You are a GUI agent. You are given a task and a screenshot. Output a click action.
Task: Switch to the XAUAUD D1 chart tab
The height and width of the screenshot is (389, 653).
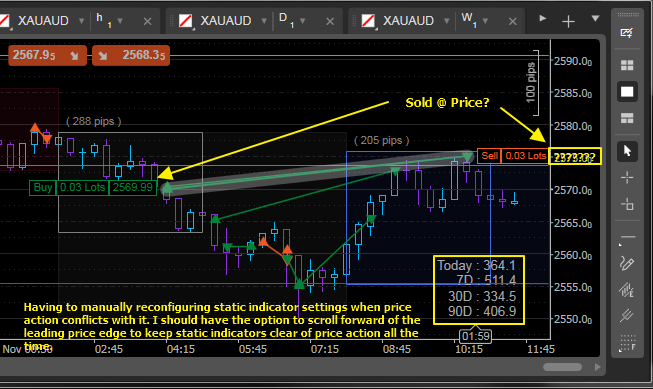[x=226, y=20]
